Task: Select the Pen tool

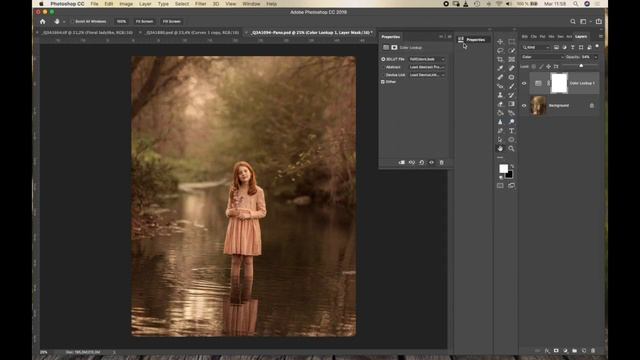Action: 500,131
